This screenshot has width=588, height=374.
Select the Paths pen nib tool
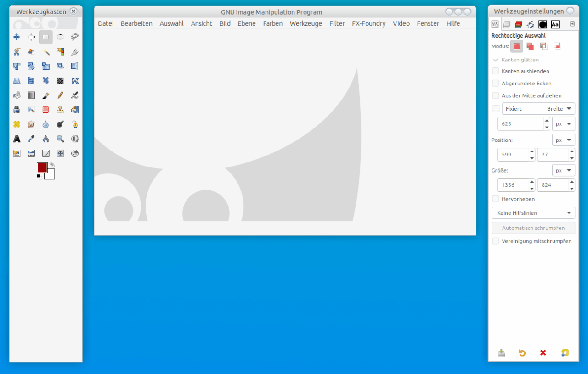click(x=75, y=124)
